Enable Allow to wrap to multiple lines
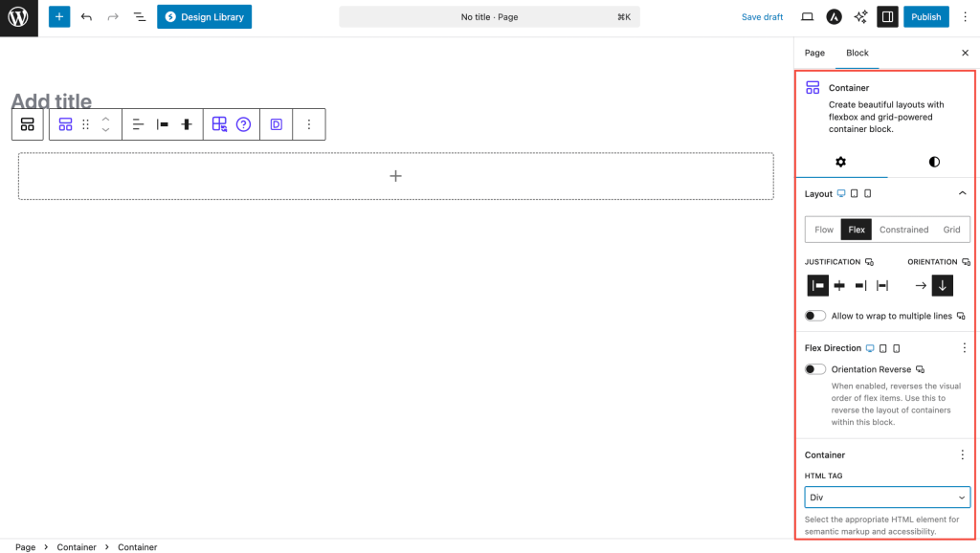 [815, 316]
